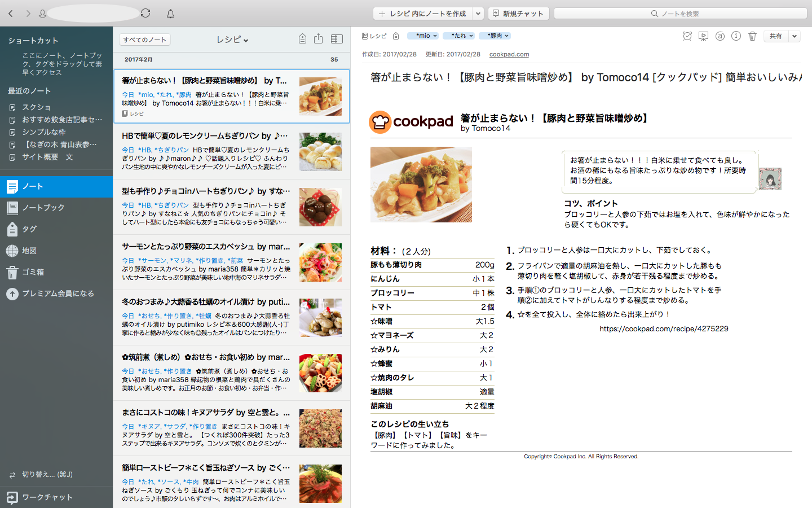Image resolution: width=812 pixels, height=508 pixels.
Task: Select note 冬のおつまみ♪大蒜香る牡蠣のオイル漬け
Action: pos(232,317)
